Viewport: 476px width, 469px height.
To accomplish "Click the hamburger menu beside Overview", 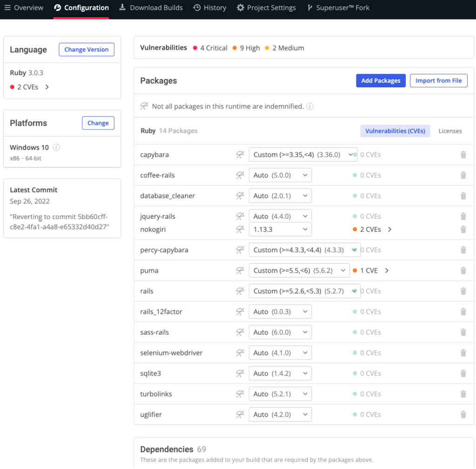I will click(x=8, y=7).
